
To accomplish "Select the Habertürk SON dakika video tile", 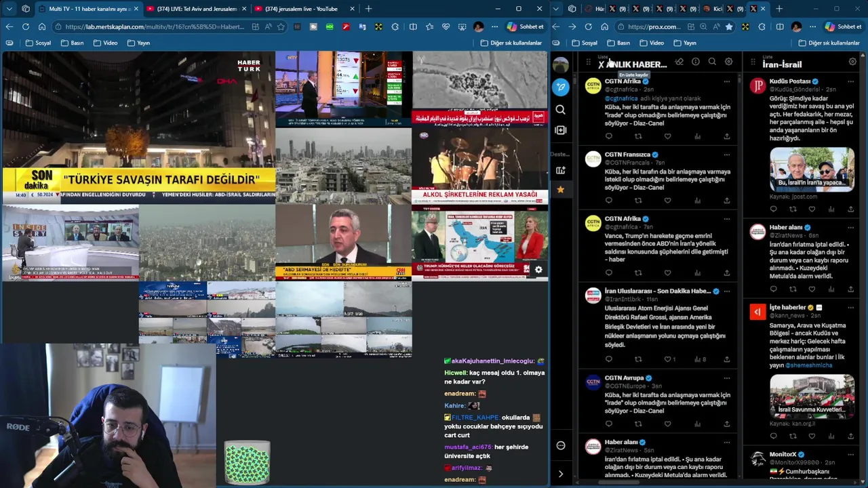I will click(138, 127).
